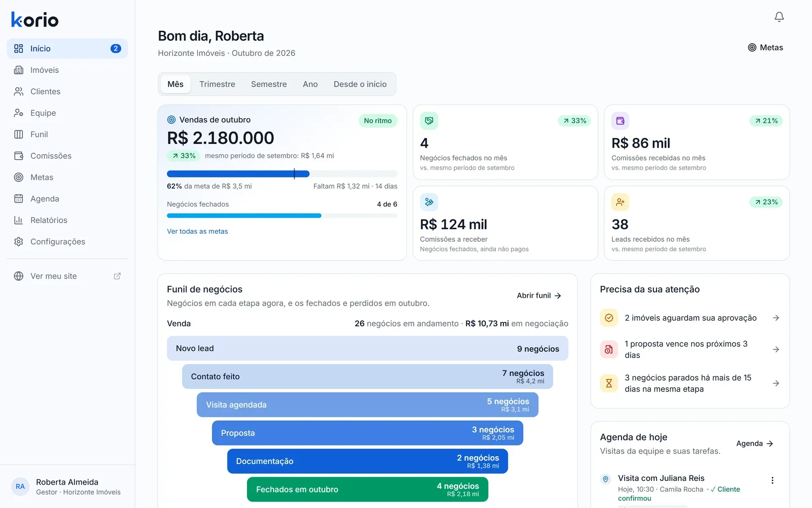Switch to Trimestre period tab
The height and width of the screenshot is (508, 812).
[x=217, y=84]
